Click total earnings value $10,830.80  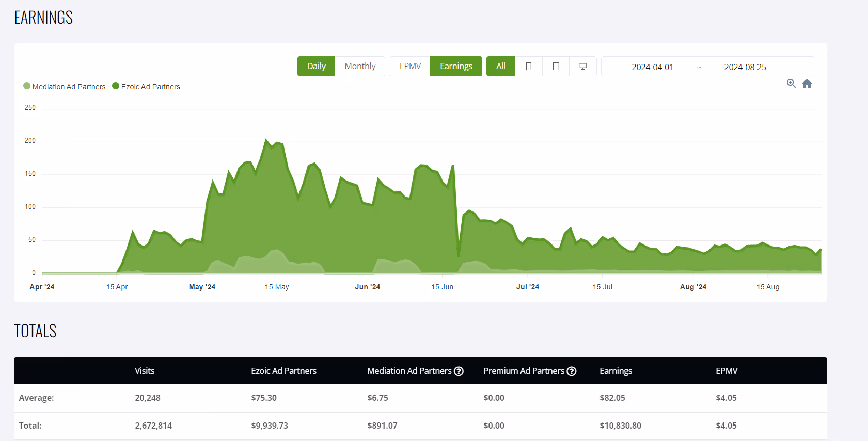tap(620, 426)
